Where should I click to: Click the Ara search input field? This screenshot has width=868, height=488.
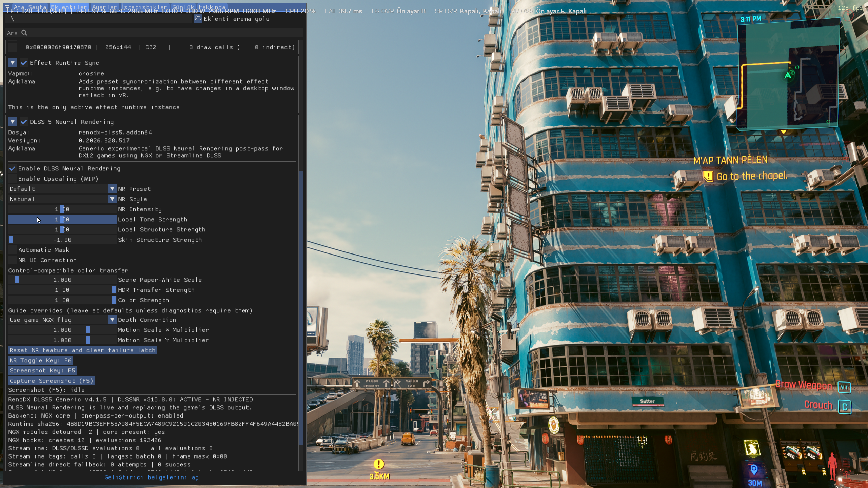point(155,33)
